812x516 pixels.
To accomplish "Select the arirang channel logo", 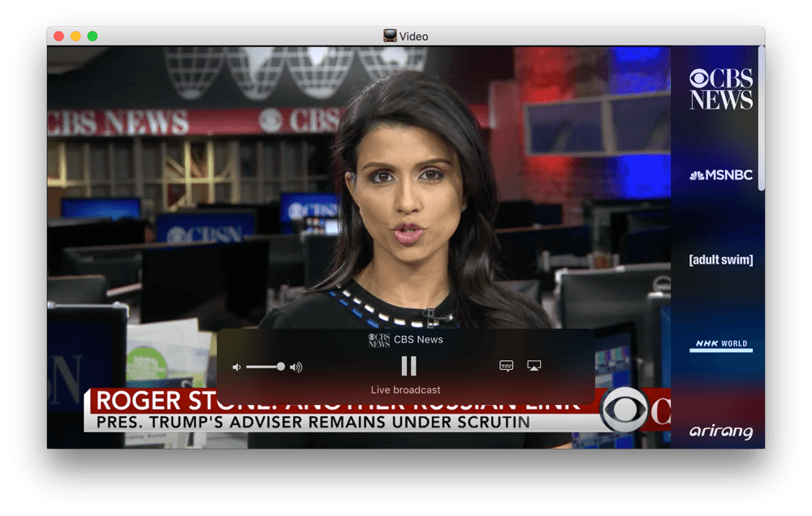I will [x=720, y=432].
